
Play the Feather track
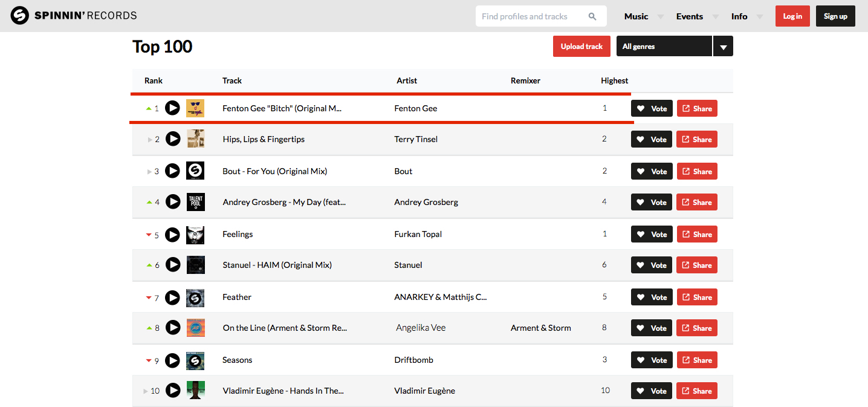(x=173, y=297)
